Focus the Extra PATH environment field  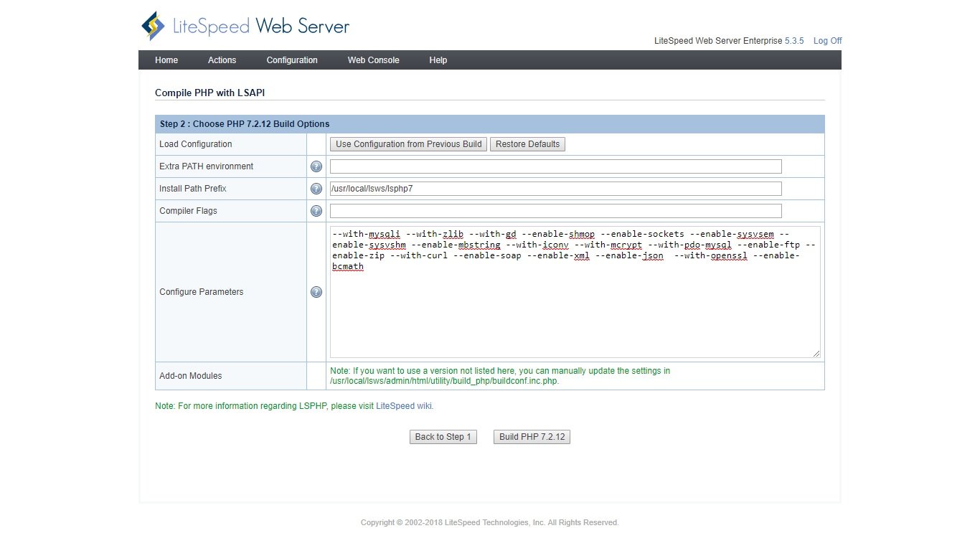coord(555,166)
